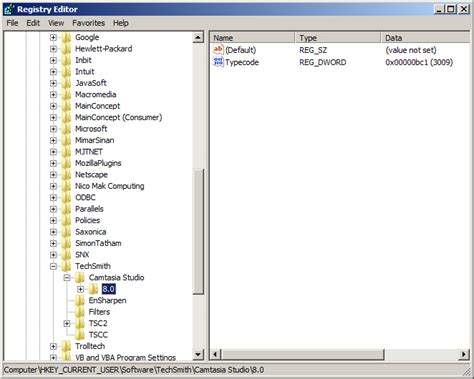Open the View menu
Image resolution: width=474 pixels, height=379 pixels.
click(56, 23)
